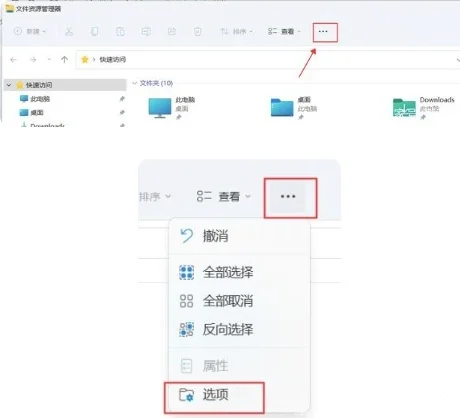Open the 新建 dropdown button
The width and height of the screenshot is (460, 418).
pyautogui.click(x=30, y=31)
